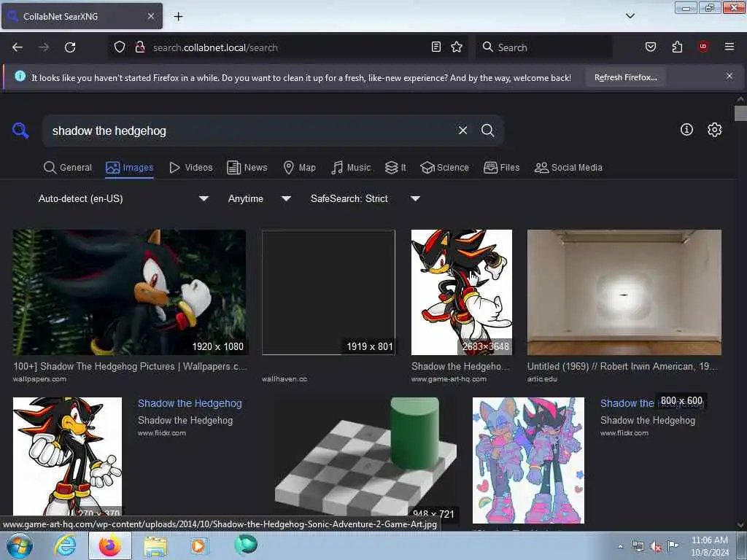Switch to the Science tab
747x560 pixels.
click(444, 168)
